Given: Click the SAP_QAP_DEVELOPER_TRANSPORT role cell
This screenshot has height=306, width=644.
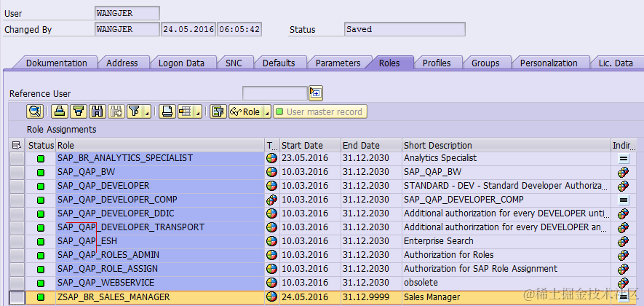Looking at the screenshot, I should (x=160, y=227).
